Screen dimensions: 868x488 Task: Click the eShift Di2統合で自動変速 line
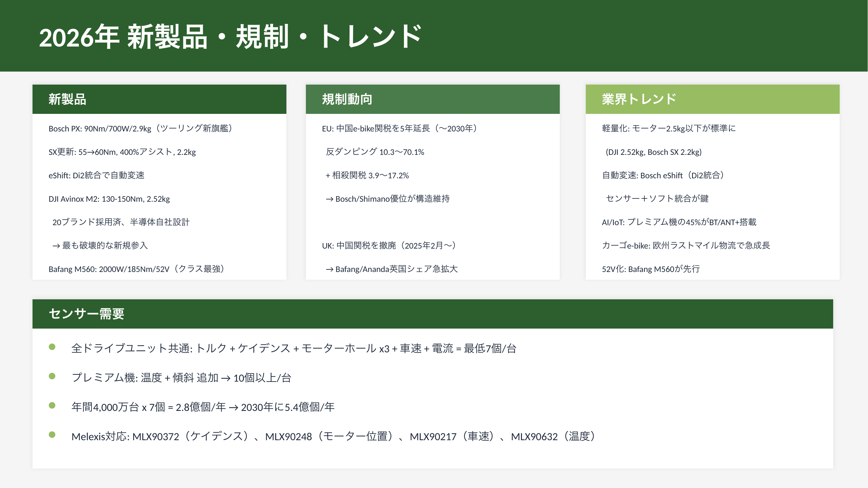(x=96, y=175)
